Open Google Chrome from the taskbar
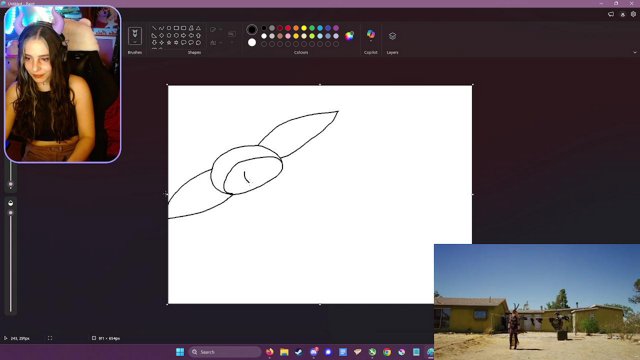The width and height of the screenshot is (640, 360). [x=387, y=352]
